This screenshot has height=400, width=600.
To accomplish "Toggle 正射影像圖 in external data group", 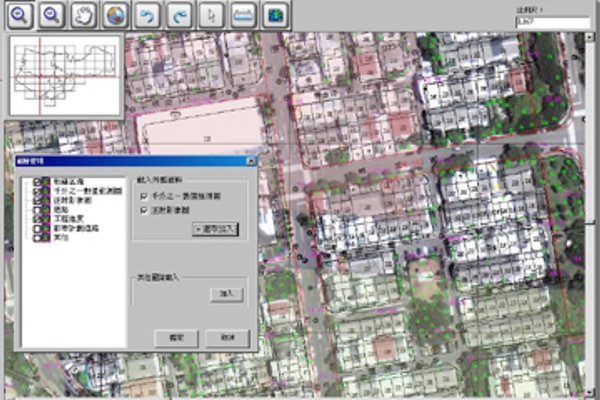I will (x=144, y=210).
